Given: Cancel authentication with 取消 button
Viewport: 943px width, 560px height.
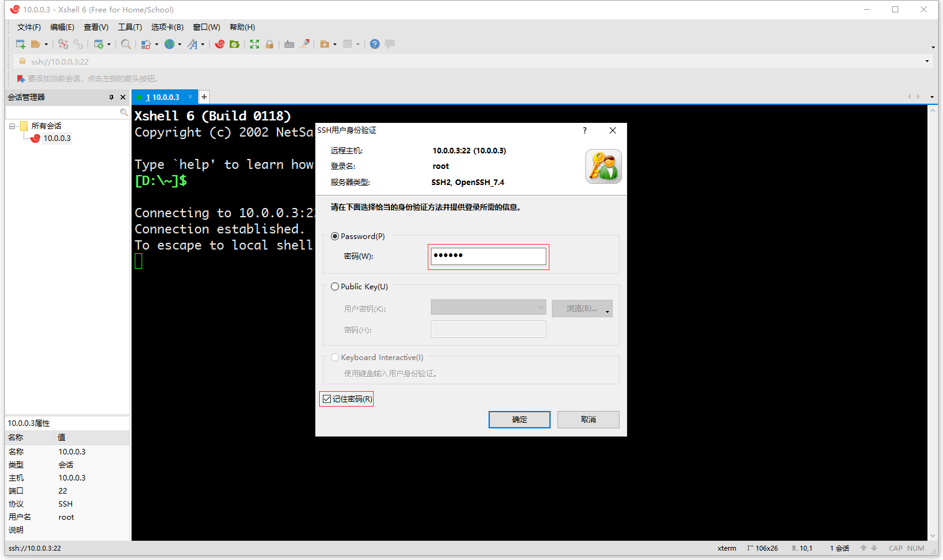Looking at the screenshot, I should [589, 420].
